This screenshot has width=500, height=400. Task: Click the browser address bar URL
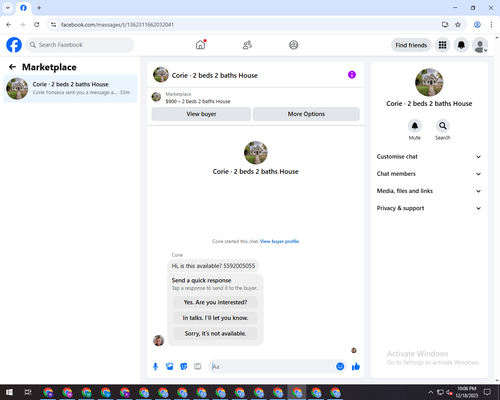[x=117, y=25]
